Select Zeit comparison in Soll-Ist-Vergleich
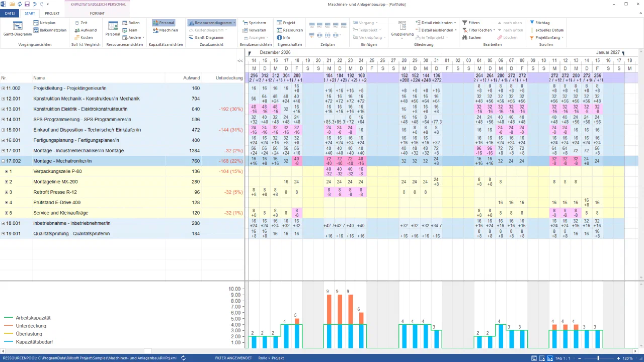This screenshot has height=362, width=644. click(80, 23)
